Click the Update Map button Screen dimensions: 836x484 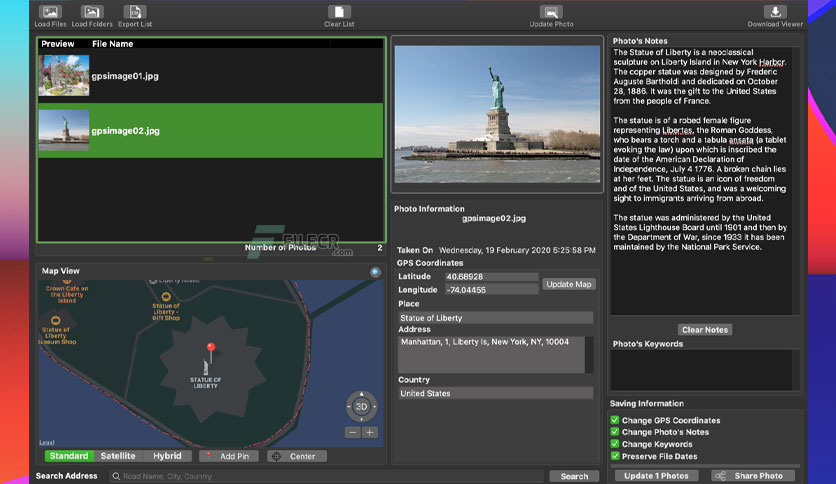569,284
